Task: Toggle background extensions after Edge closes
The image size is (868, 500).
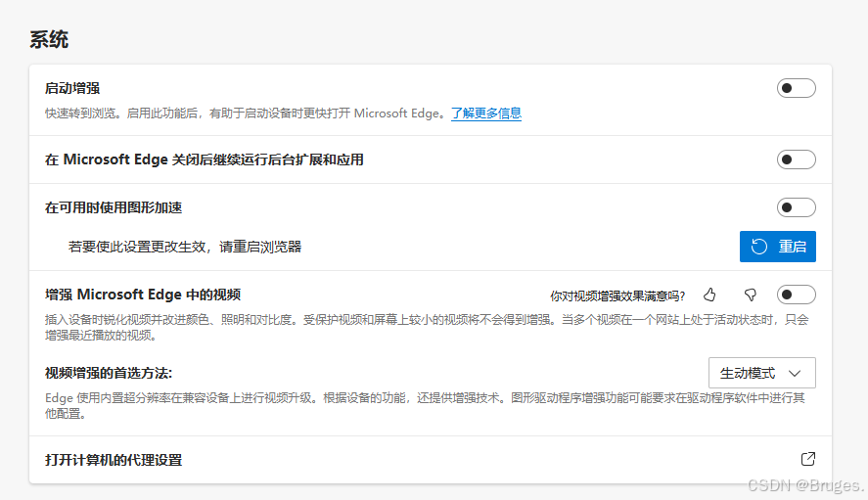Action: coord(796,159)
